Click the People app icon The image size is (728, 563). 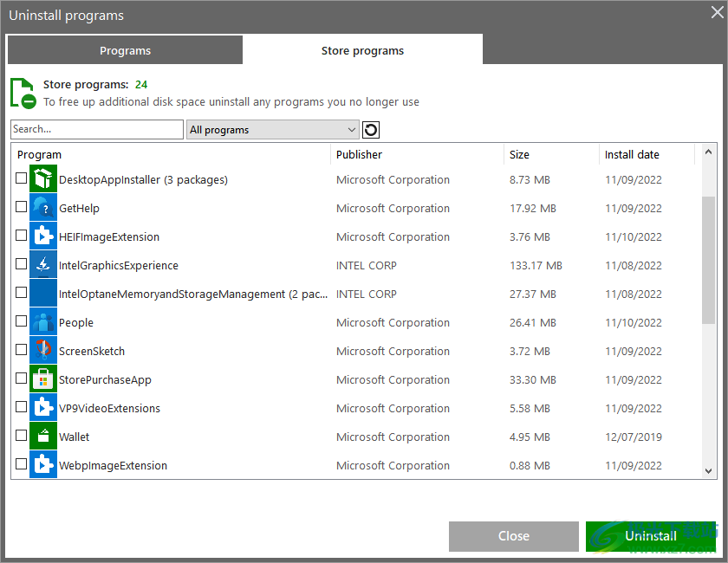pyautogui.click(x=43, y=321)
